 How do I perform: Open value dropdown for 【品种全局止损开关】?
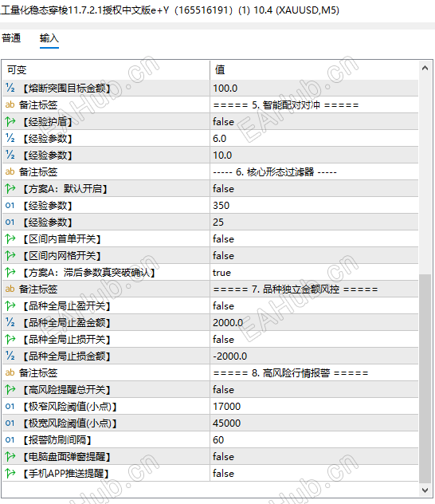pos(314,340)
